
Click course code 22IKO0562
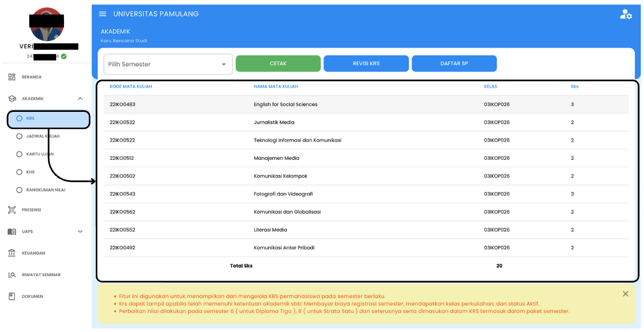(122, 212)
